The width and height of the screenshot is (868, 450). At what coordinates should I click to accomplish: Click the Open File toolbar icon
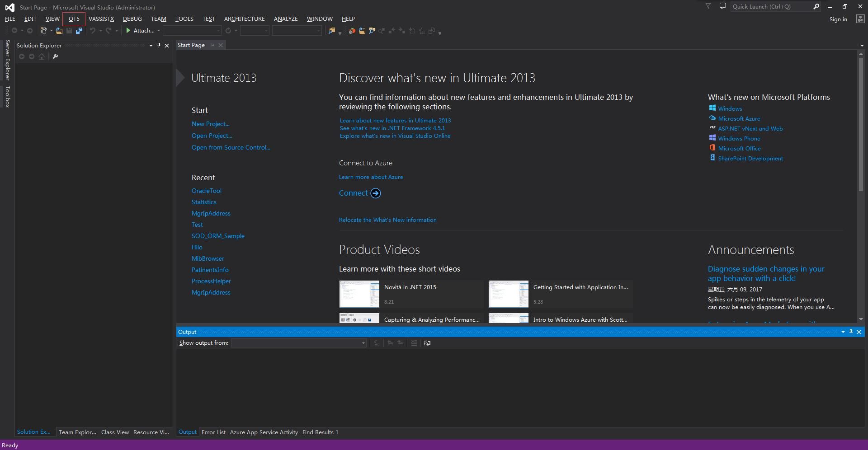[x=59, y=31]
